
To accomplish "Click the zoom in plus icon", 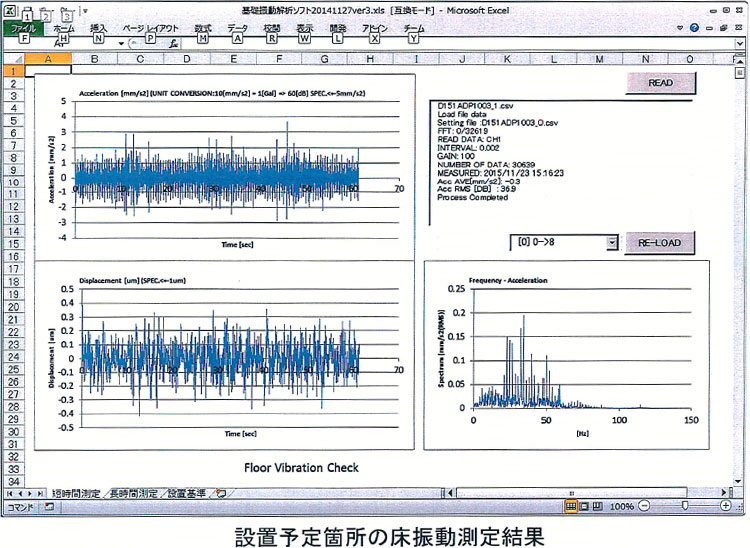I will tap(725, 507).
